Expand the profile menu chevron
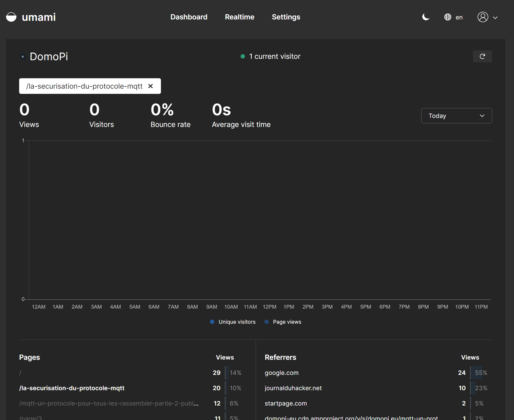The height and width of the screenshot is (420, 514). (x=495, y=17)
